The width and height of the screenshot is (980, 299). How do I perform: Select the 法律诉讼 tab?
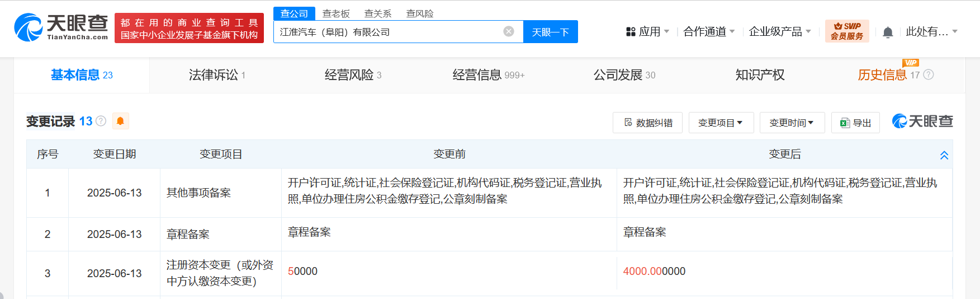tap(217, 75)
